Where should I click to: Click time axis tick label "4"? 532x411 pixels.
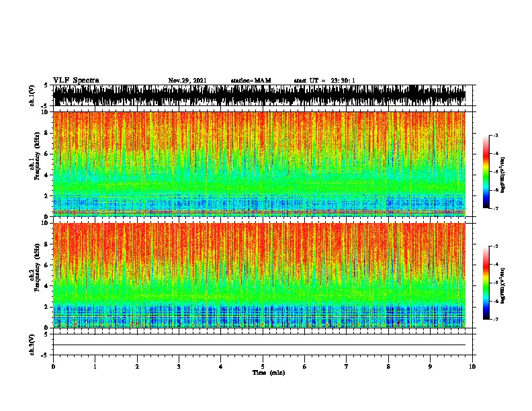tap(221, 367)
